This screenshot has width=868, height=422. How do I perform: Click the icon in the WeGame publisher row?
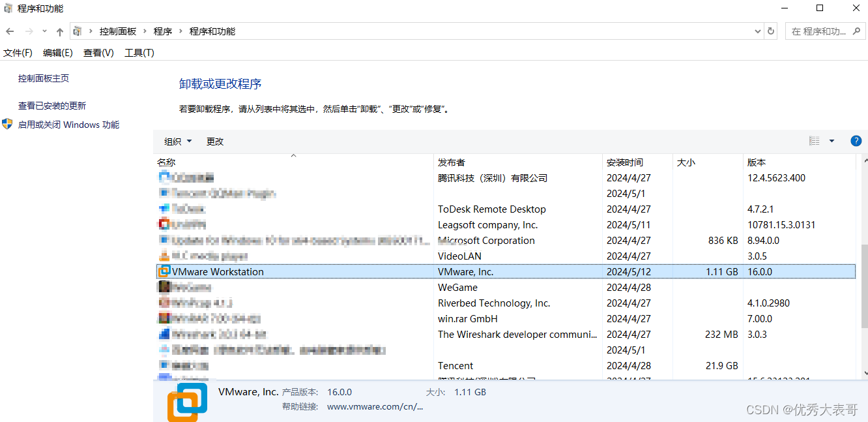click(x=164, y=287)
